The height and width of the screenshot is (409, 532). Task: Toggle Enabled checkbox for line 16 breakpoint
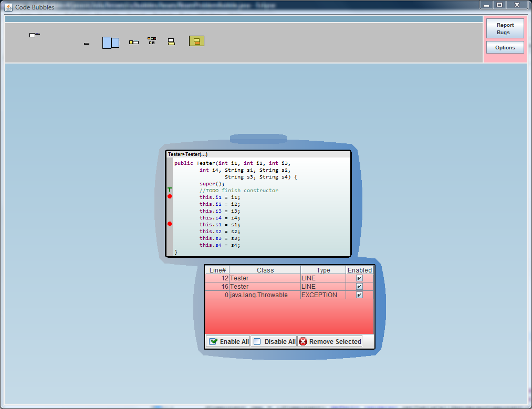point(359,287)
